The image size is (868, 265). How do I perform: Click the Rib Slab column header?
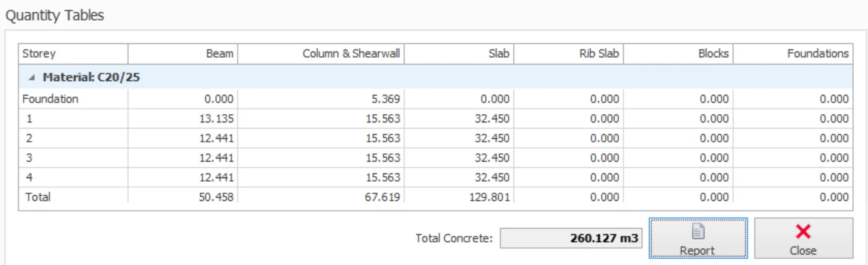pyautogui.click(x=568, y=54)
